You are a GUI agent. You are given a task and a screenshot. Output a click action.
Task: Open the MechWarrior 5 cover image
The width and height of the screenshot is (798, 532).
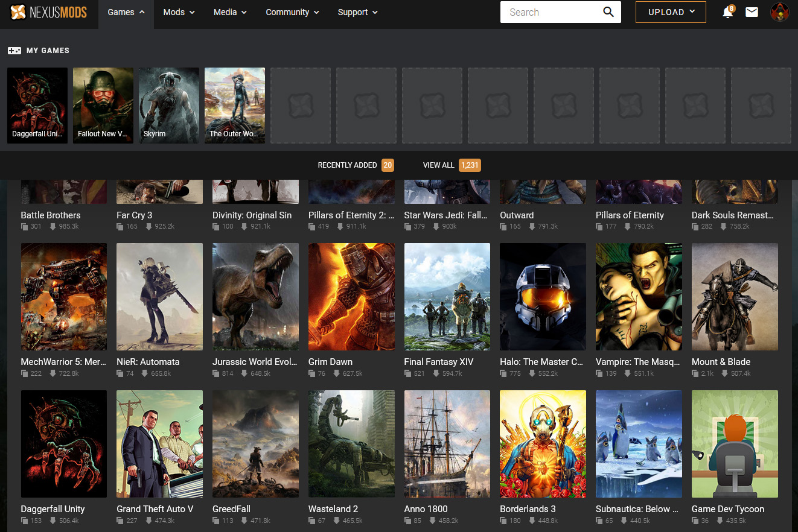[64, 297]
